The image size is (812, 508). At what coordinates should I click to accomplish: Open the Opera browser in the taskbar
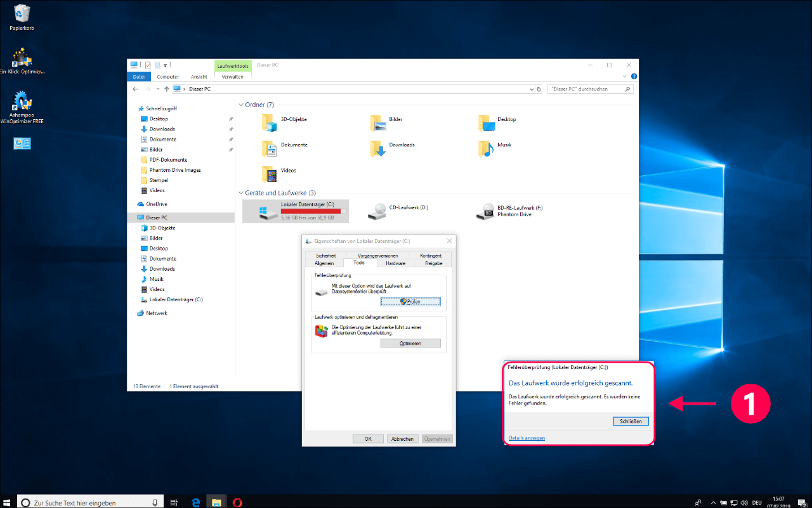click(237, 502)
